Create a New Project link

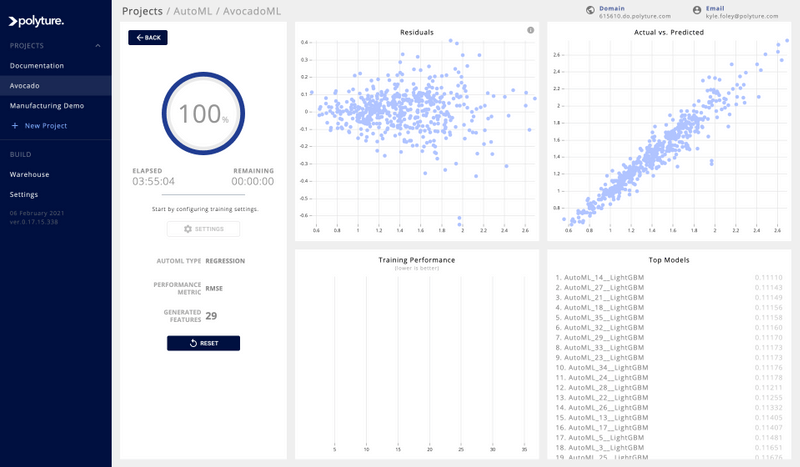46,126
